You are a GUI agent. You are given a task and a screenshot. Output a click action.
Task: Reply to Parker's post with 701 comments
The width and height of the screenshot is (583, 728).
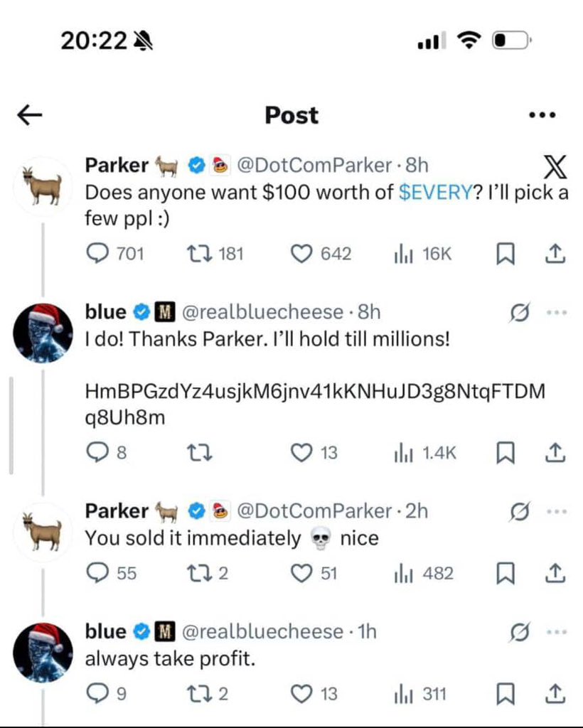pos(95,254)
